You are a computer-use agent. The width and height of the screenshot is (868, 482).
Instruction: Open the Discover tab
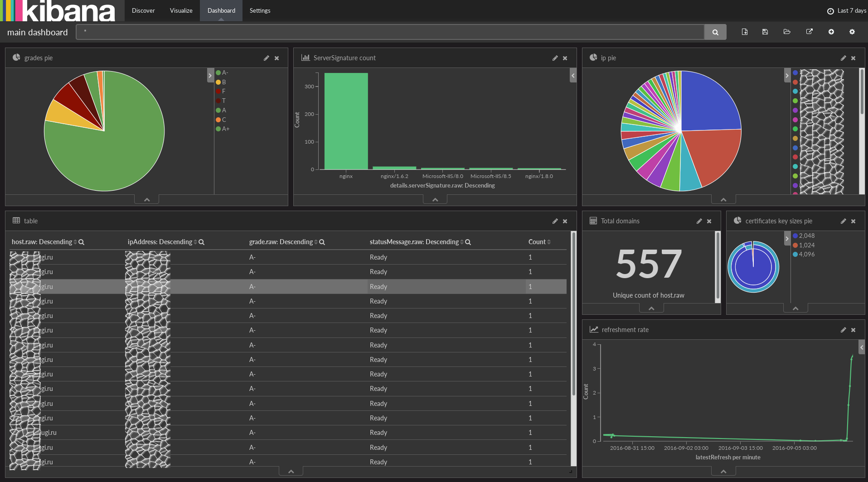point(143,10)
